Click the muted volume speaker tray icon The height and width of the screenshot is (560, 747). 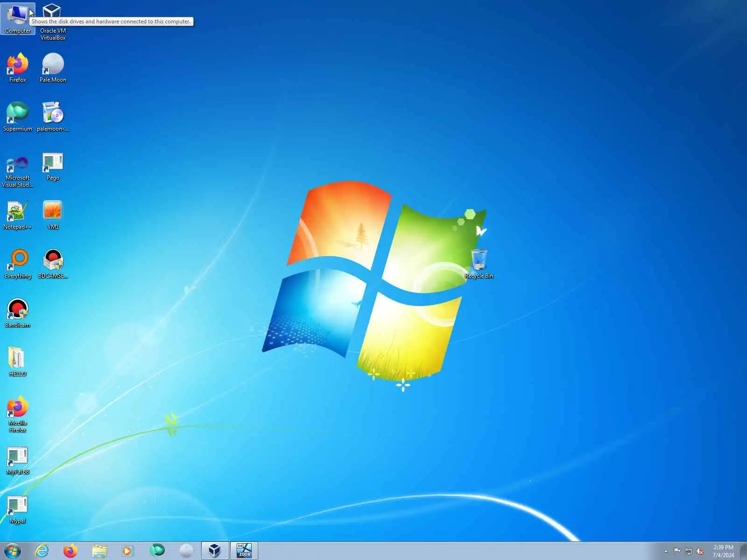point(700,551)
